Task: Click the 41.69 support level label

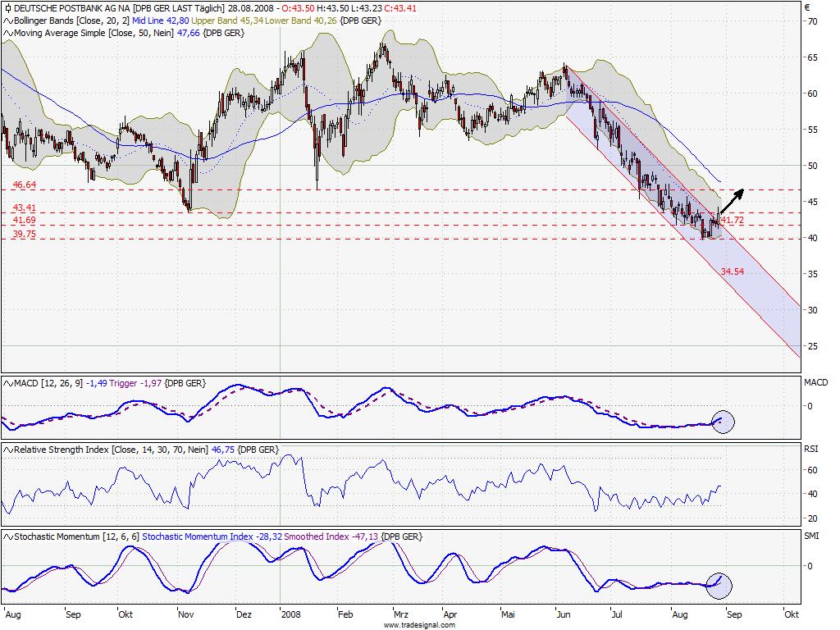Action: 24,220
